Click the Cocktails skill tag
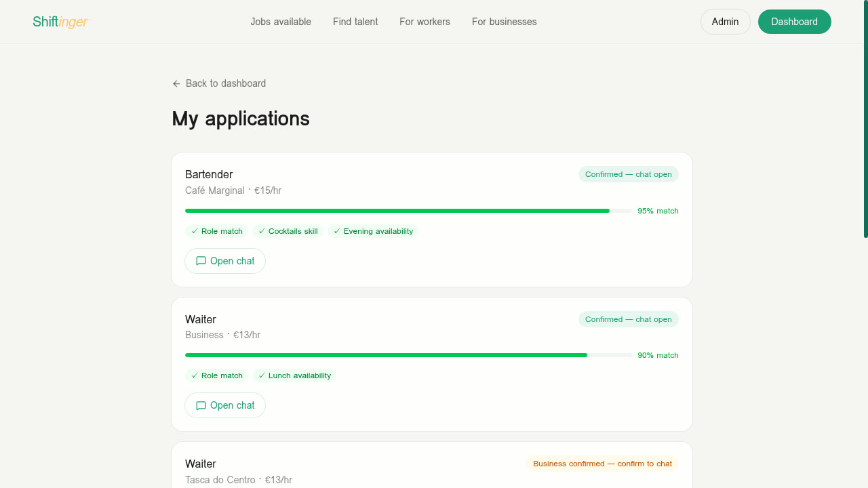Screen dimensions: 868x488 point(288,231)
